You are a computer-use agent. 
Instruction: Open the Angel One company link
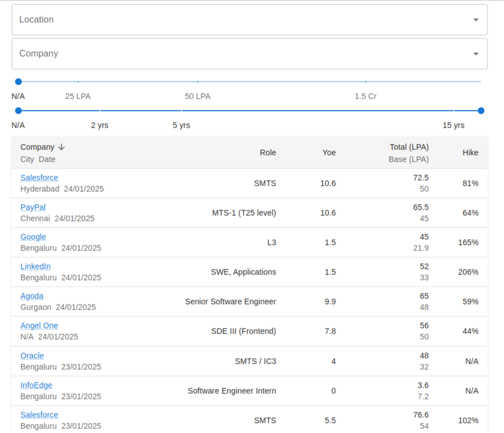tap(39, 326)
